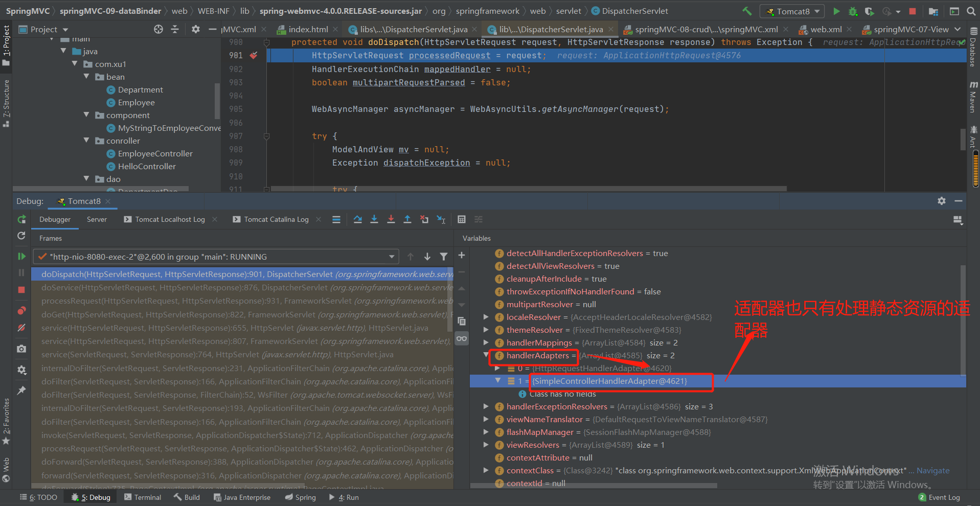Rerun Tomcat8 in the debug panel

(21, 219)
